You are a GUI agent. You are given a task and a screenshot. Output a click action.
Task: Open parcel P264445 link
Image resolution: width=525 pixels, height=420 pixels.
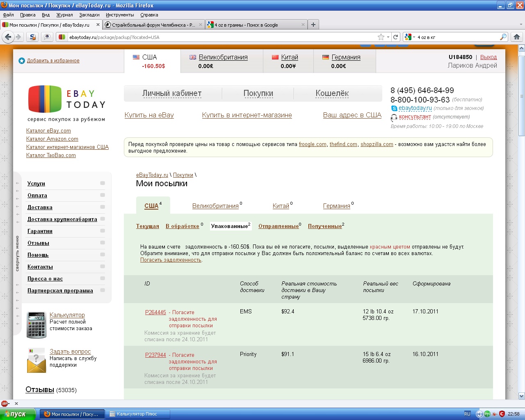[155, 313]
